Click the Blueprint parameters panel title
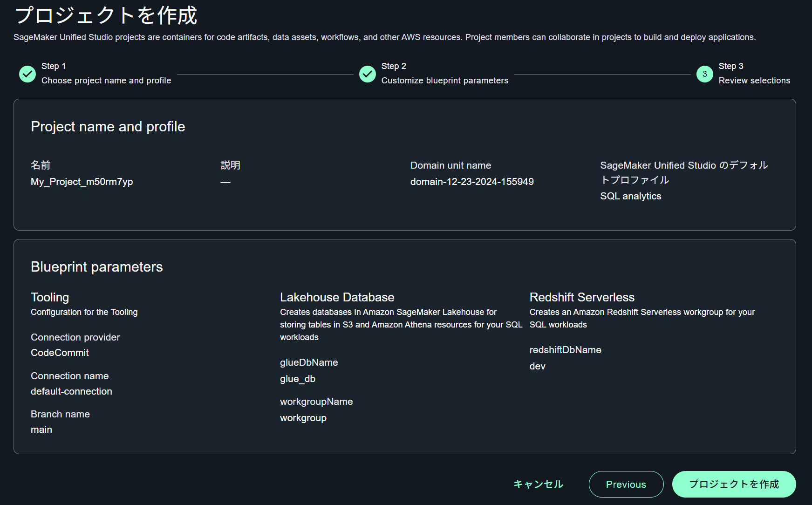Screen dimensions: 812x505 click(97, 267)
